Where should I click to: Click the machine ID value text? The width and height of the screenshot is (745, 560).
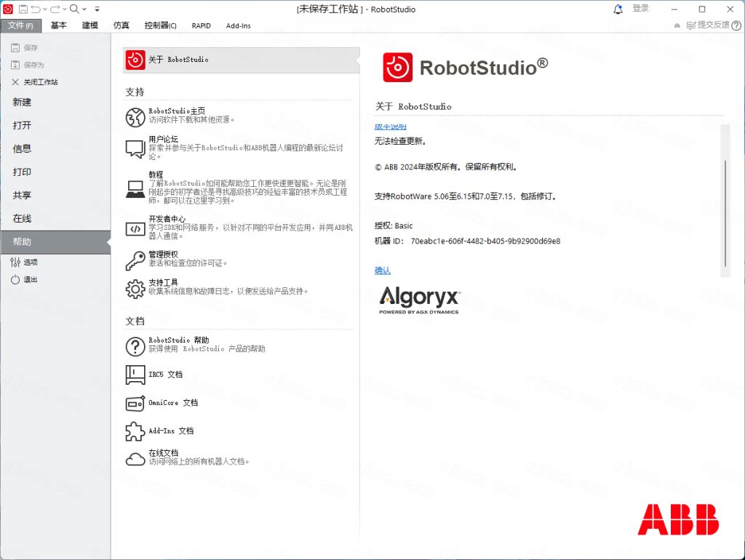coord(485,241)
